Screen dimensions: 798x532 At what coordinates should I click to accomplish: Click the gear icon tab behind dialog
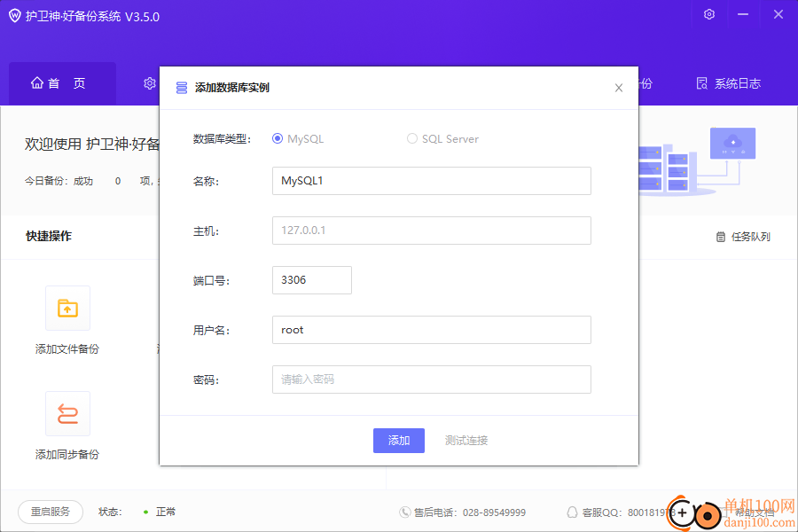tap(149, 83)
